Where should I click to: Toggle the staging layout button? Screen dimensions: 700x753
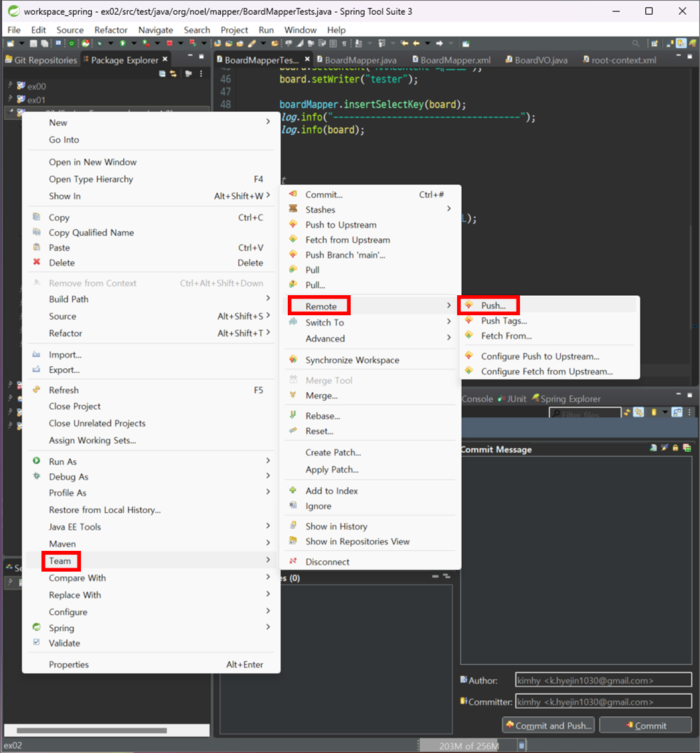coord(677,412)
